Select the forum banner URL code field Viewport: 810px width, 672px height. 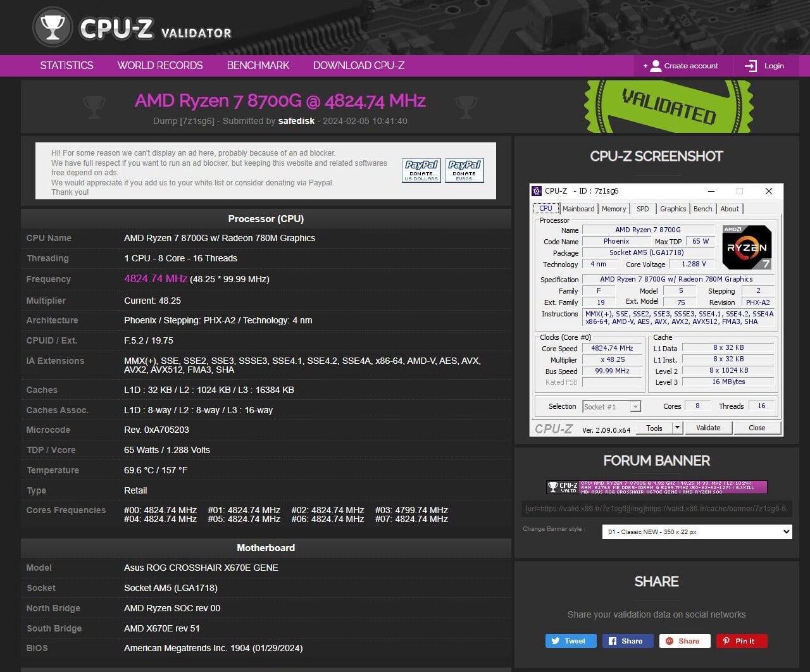656,508
